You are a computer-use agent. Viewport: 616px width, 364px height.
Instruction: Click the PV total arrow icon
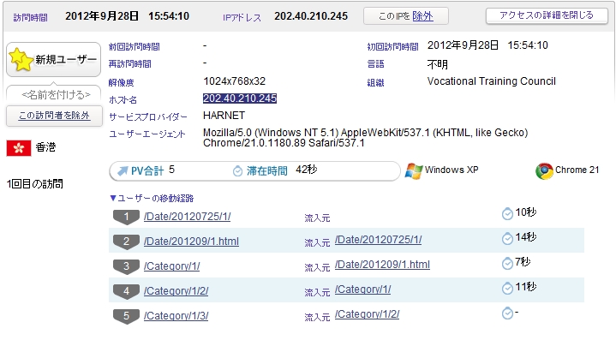tap(124, 171)
